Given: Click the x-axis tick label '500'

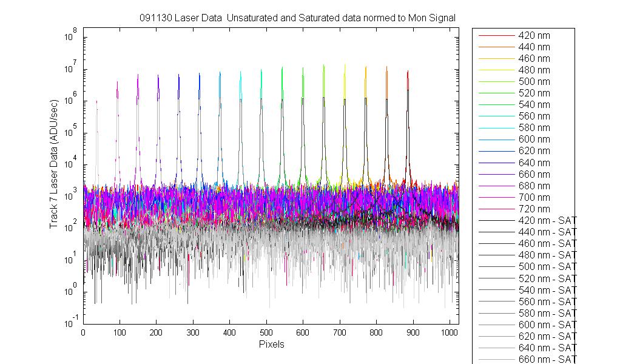Looking at the screenshot, I should coord(266,332).
